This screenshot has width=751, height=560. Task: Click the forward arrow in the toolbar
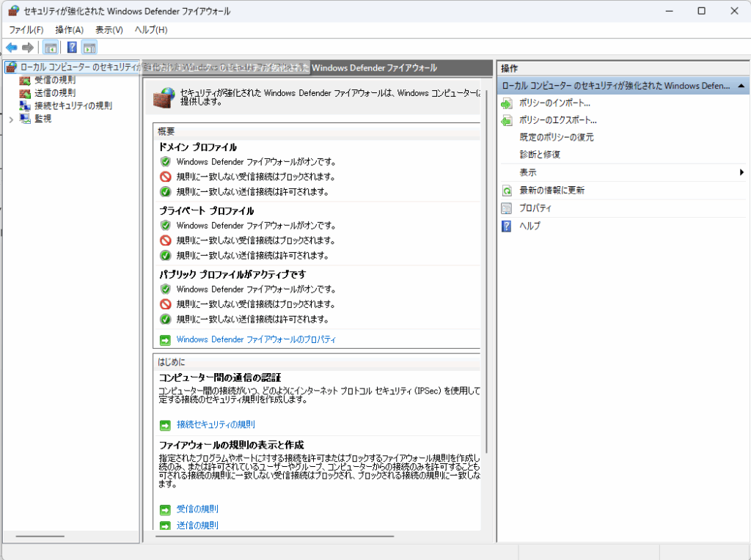pyautogui.click(x=28, y=48)
